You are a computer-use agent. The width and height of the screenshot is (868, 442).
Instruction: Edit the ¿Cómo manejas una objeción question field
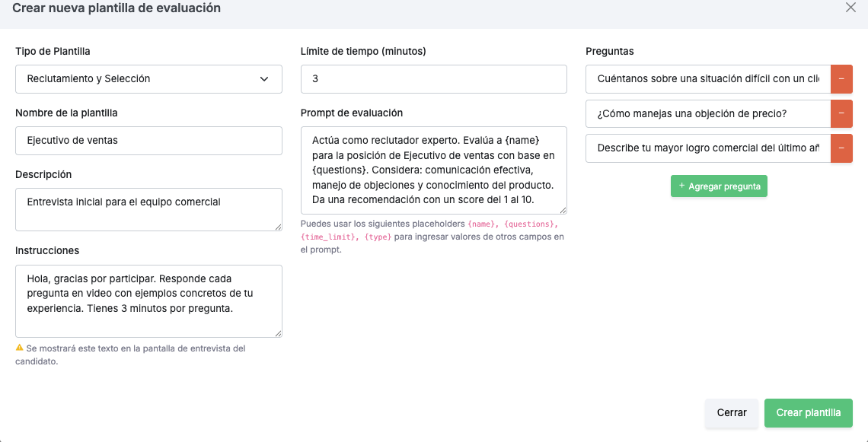[x=709, y=113]
